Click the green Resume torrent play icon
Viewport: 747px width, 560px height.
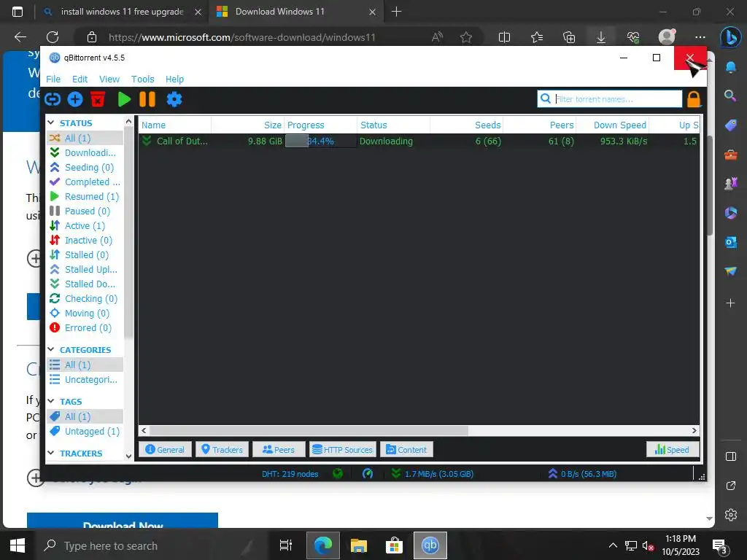[124, 99]
